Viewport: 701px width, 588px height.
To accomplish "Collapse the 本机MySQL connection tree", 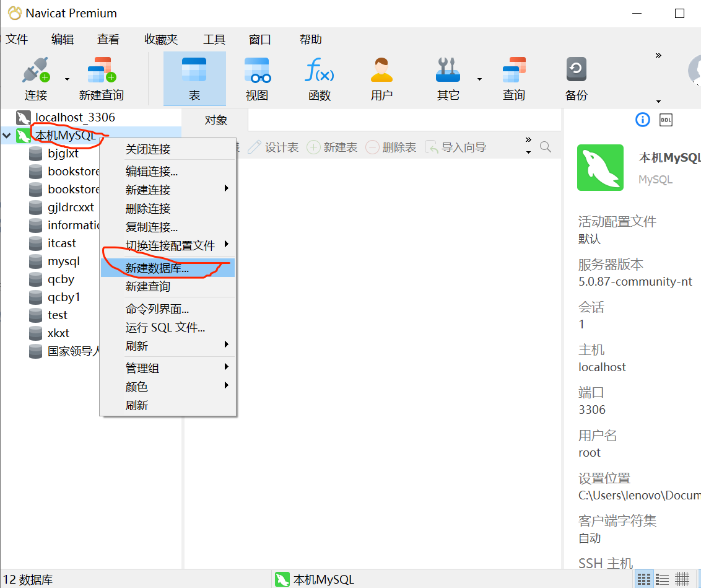I will point(6,135).
